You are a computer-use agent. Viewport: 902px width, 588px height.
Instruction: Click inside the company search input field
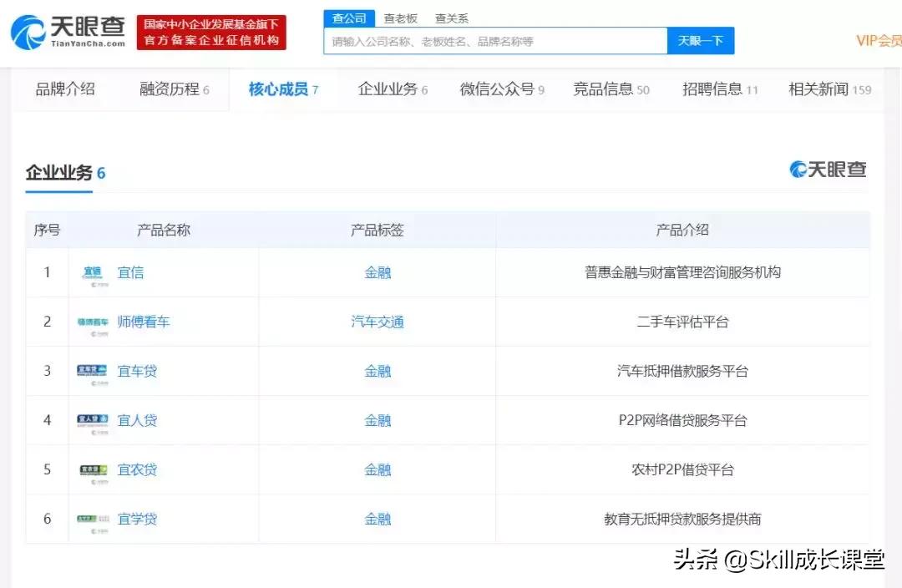493,40
